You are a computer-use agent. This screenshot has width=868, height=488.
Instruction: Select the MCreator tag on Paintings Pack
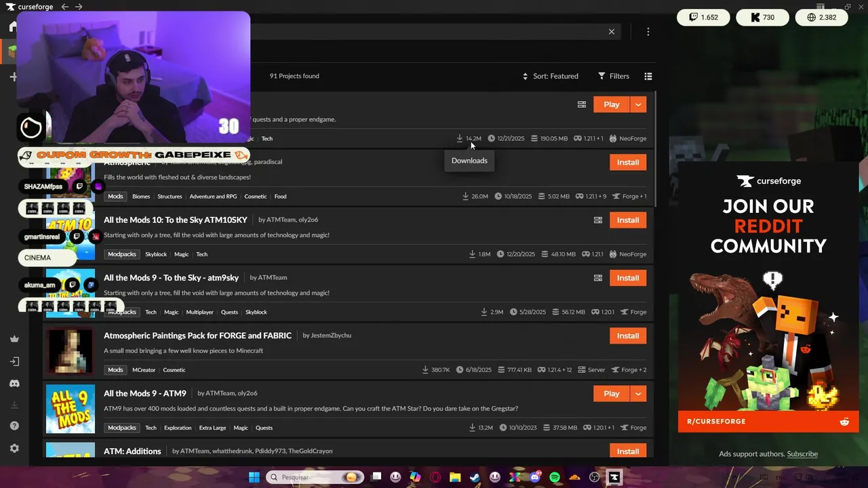click(144, 370)
